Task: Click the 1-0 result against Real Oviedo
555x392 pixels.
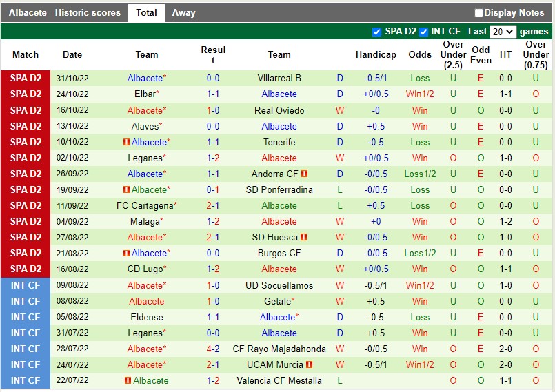Action: (x=213, y=110)
